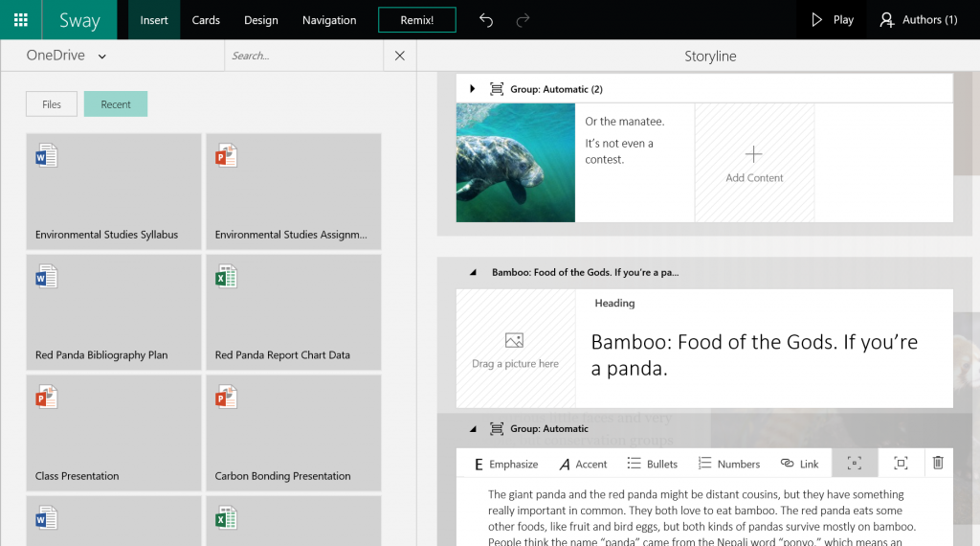Screen dimensions: 980x546
Task: Select the Files filter button
Action: pos(52,104)
